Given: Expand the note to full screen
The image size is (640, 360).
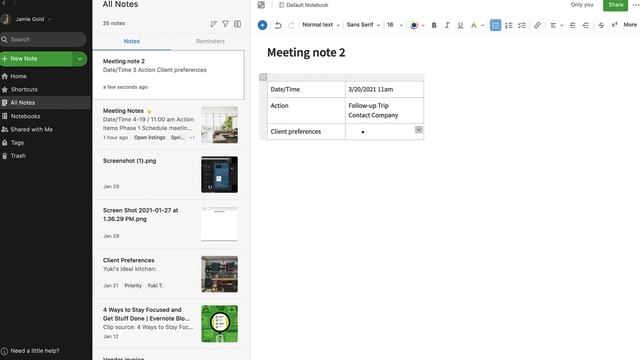Looking at the screenshot, I should 261,5.
